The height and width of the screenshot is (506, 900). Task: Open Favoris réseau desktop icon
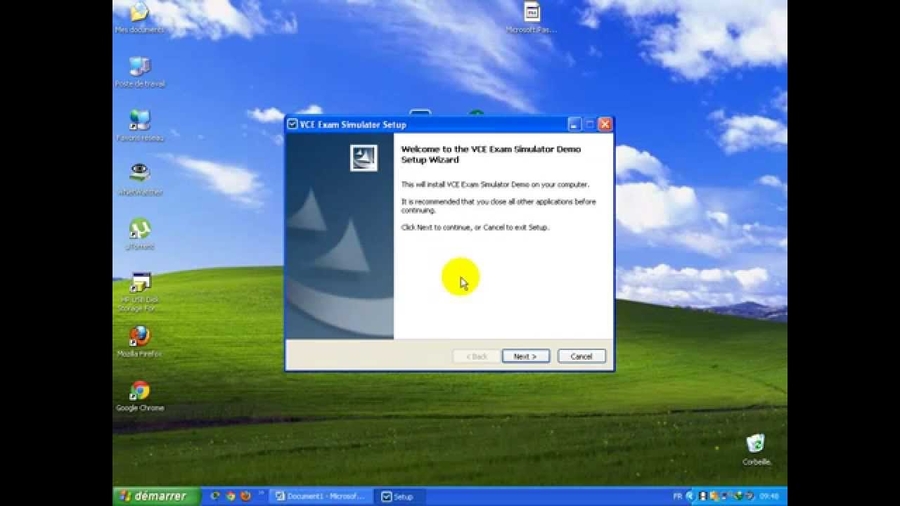(x=139, y=122)
